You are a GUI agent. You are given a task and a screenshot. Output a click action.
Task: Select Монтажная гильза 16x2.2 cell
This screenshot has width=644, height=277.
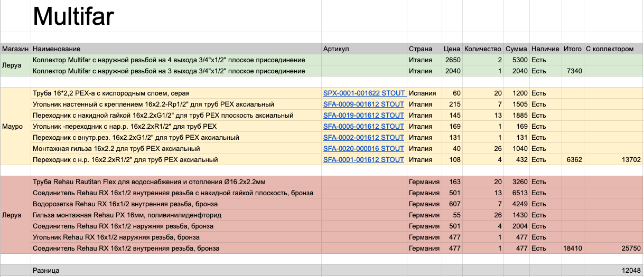[x=176, y=149]
